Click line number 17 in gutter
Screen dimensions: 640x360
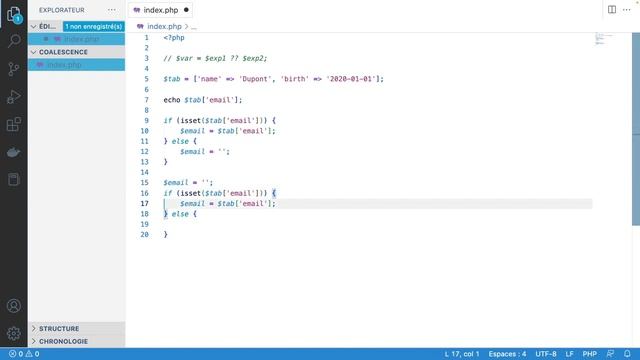pyautogui.click(x=144, y=203)
